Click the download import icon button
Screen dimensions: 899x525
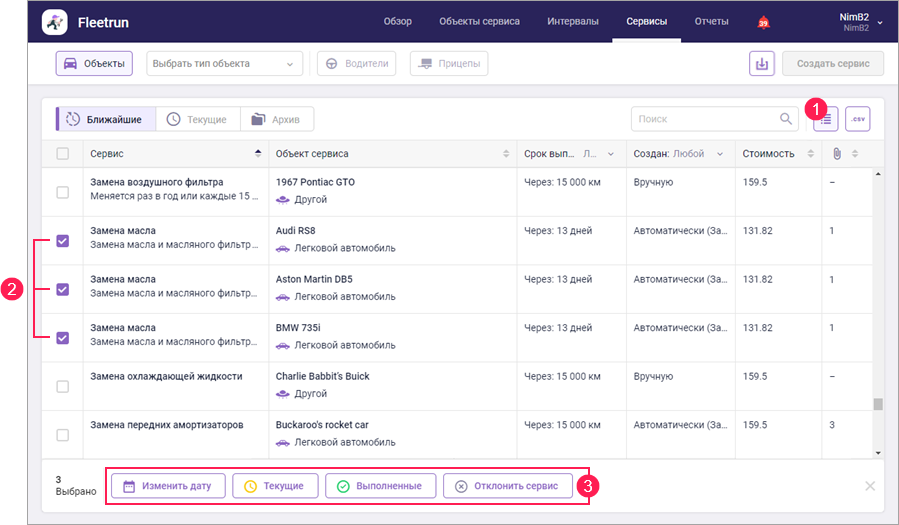point(762,64)
